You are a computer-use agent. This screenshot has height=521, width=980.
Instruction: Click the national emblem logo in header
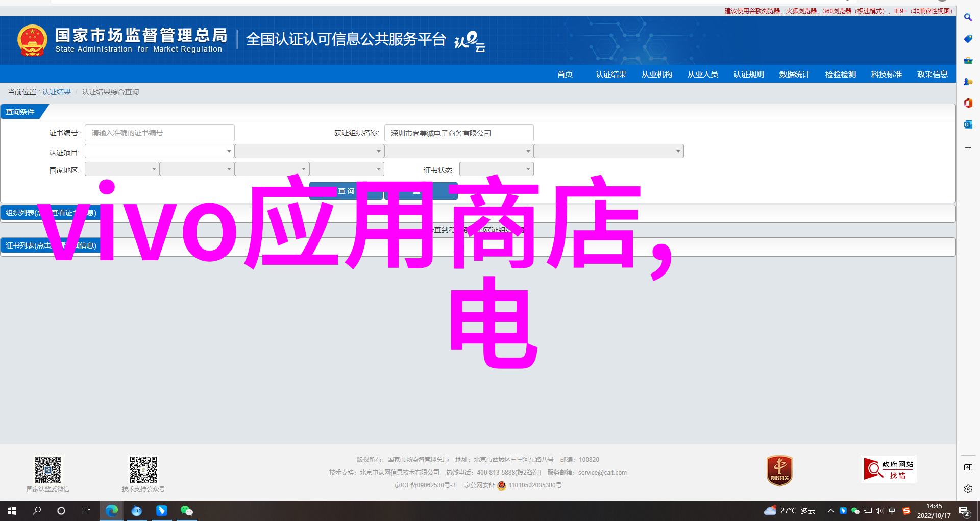point(32,40)
